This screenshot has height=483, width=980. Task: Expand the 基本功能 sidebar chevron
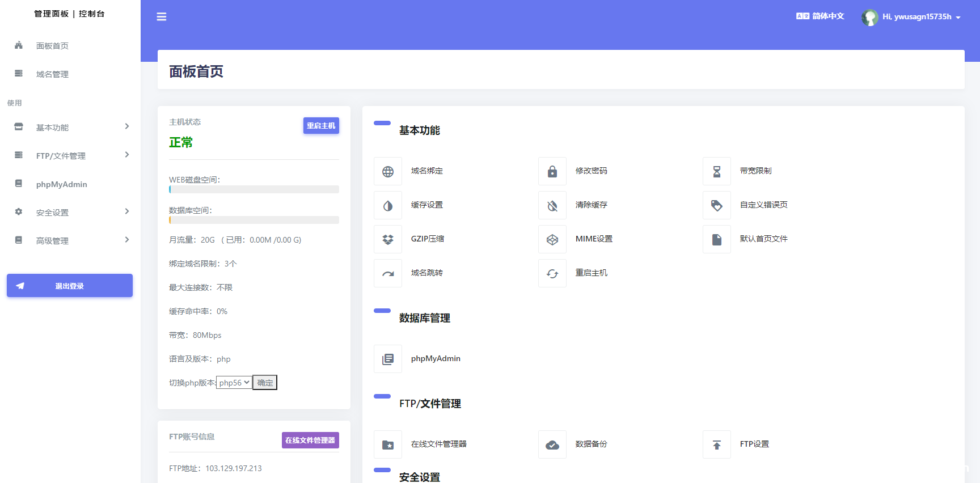tap(127, 126)
